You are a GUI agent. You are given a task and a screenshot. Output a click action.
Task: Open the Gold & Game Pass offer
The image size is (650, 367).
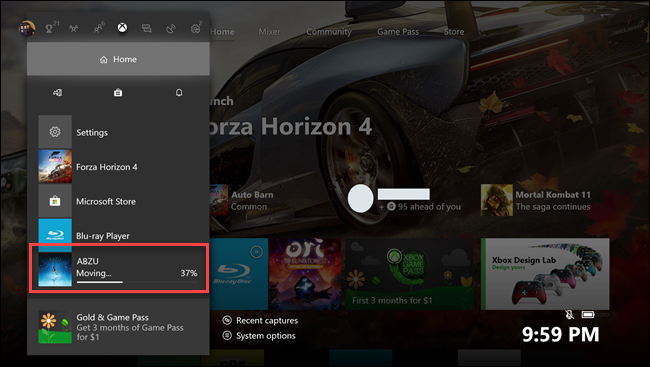coord(118,327)
